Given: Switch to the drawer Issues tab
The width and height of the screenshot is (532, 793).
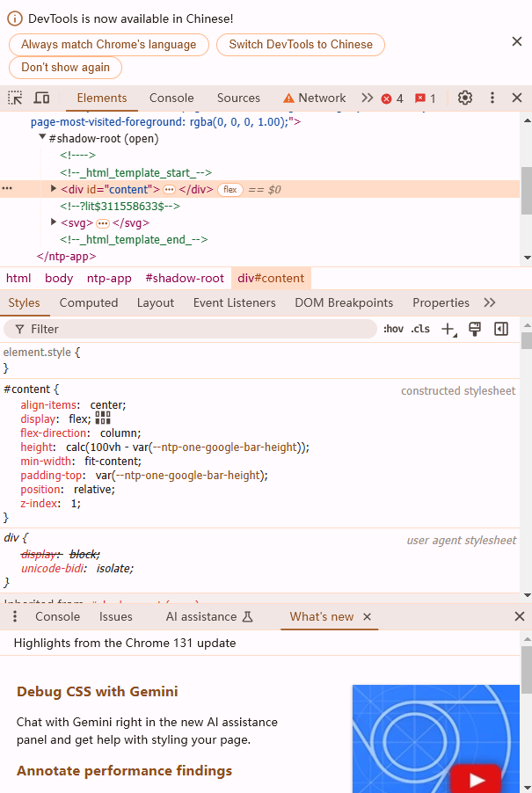Looking at the screenshot, I should (116, 616).
